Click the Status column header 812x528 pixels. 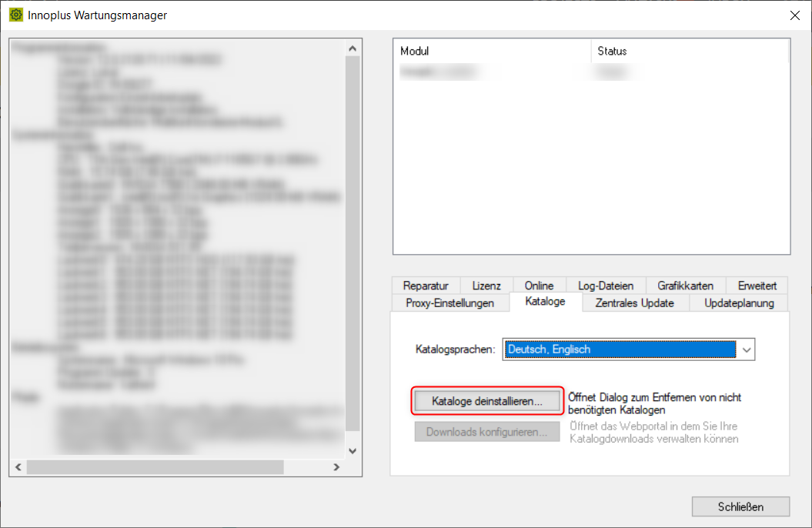[690, 52]
